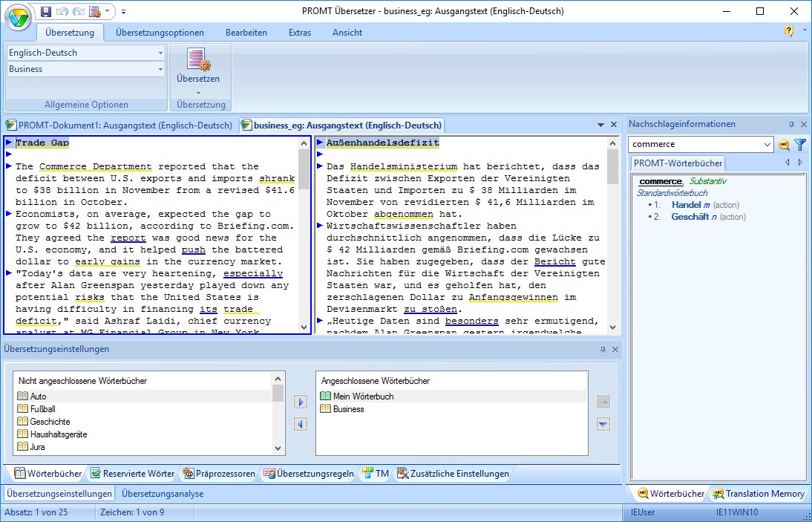Open the Übersetzungsregeln tab

(x=310, y=473)
